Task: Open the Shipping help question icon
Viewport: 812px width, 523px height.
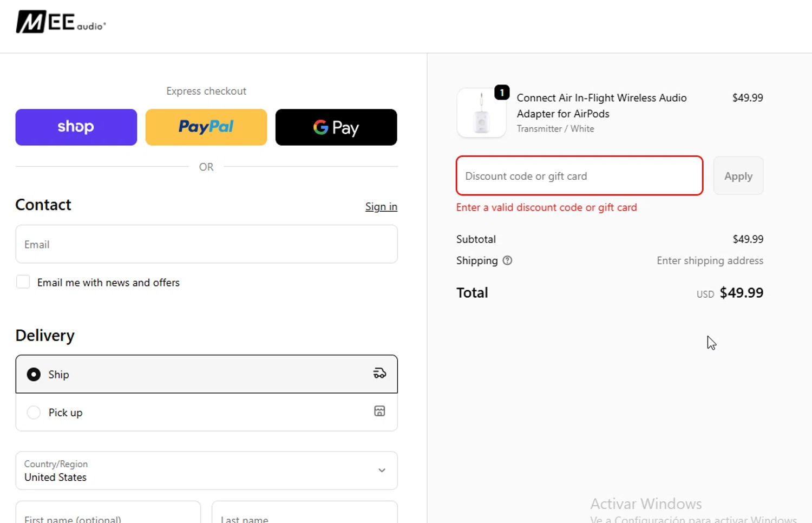Action: click(x=507, y=260)
